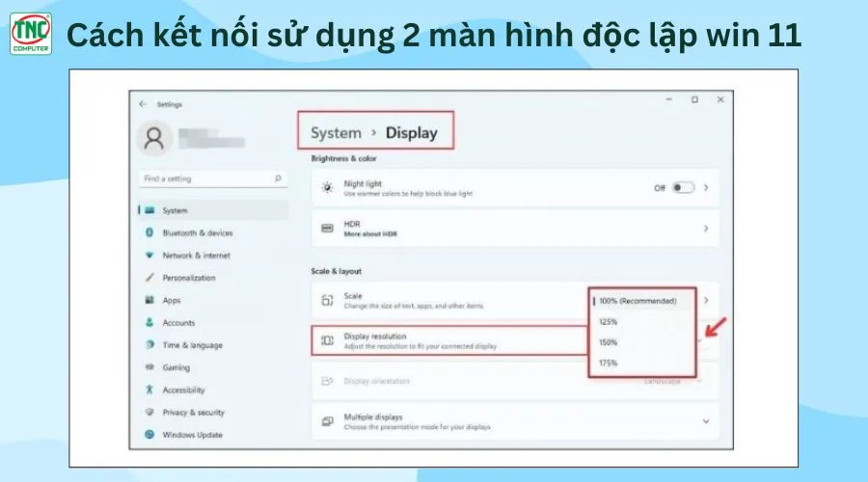Screen dimensions: 868x482
Task: Expand the Multiple displays section
Action: point(706,421)
